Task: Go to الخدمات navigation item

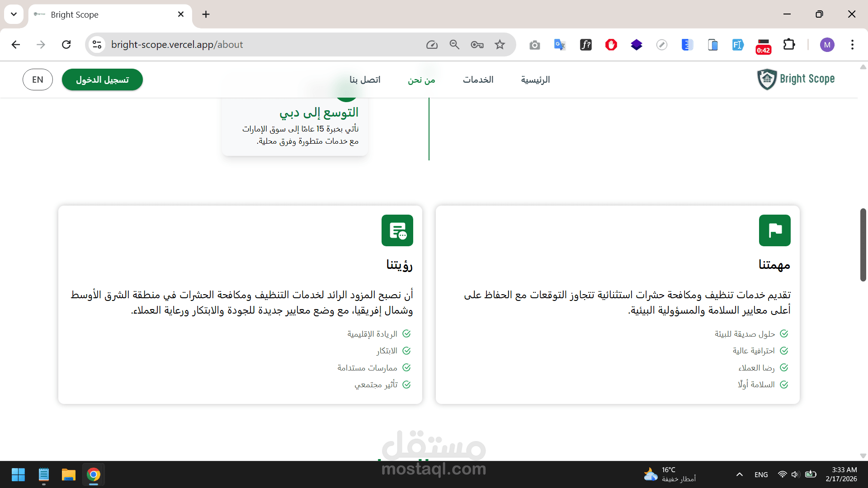Action: [478, 80]
